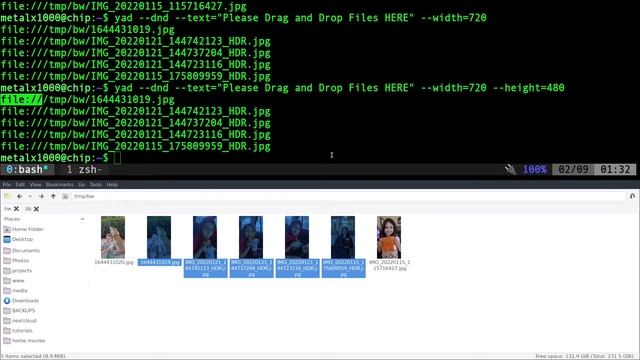The height and width of the screenshot is (360, 640).
Task: Open the Edit menu
Action: coord(20,184)
